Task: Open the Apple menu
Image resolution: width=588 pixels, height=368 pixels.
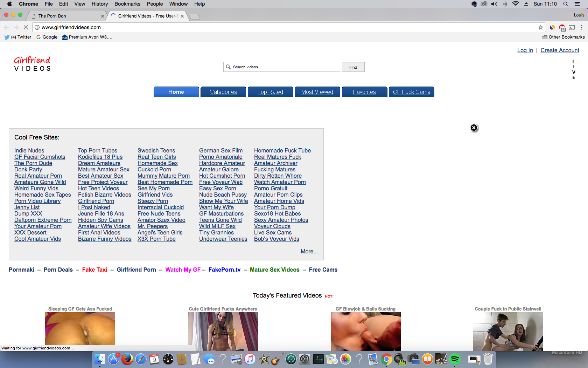Action: pos(9,4)
